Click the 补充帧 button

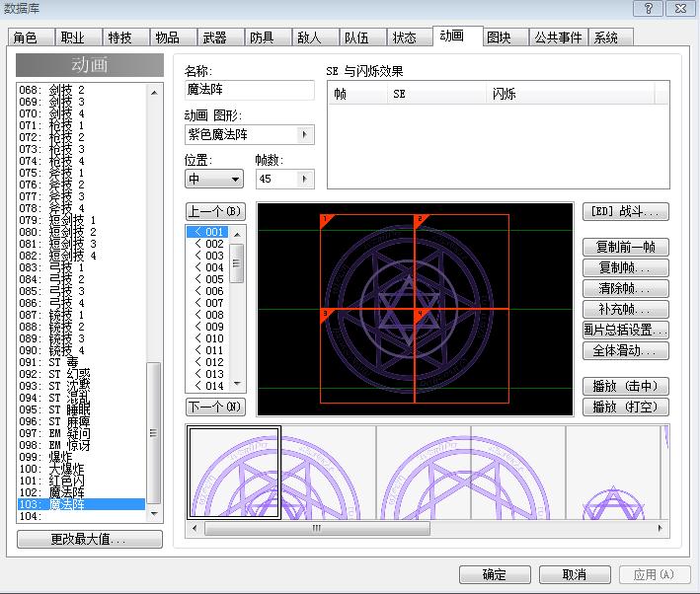point(625,309)
